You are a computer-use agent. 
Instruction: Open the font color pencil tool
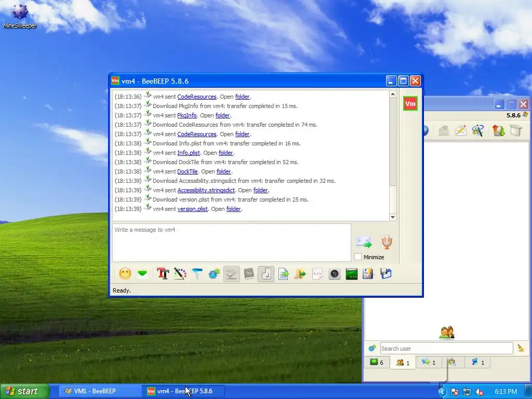click(x=180, y=274)
